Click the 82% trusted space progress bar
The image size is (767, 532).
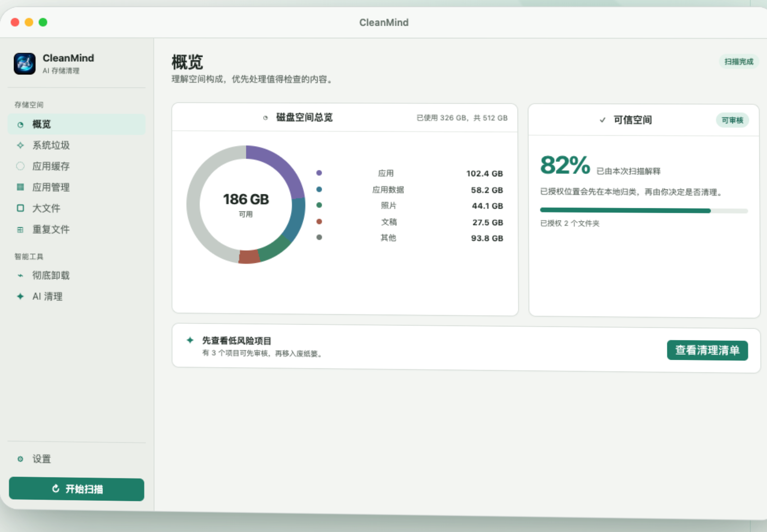[x=644, y=211]
